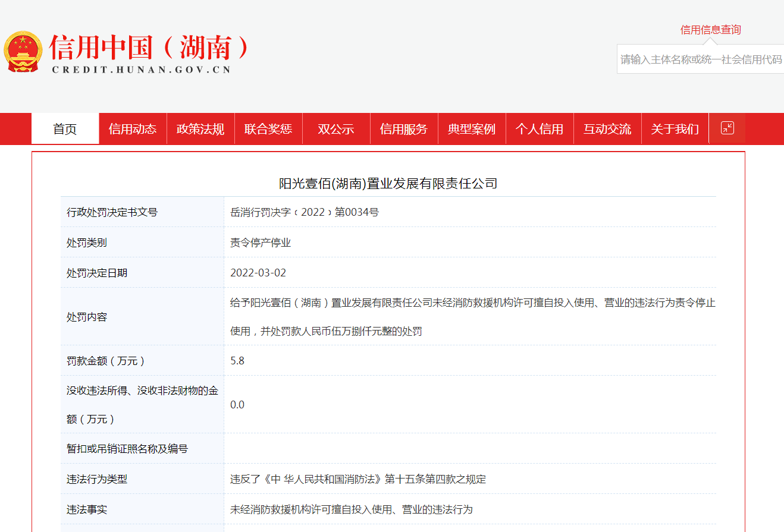Viewport: 784px width, 532px height.
Task: Focus the 请输入主体名称 search field
Action: click(x=701, y=59)
